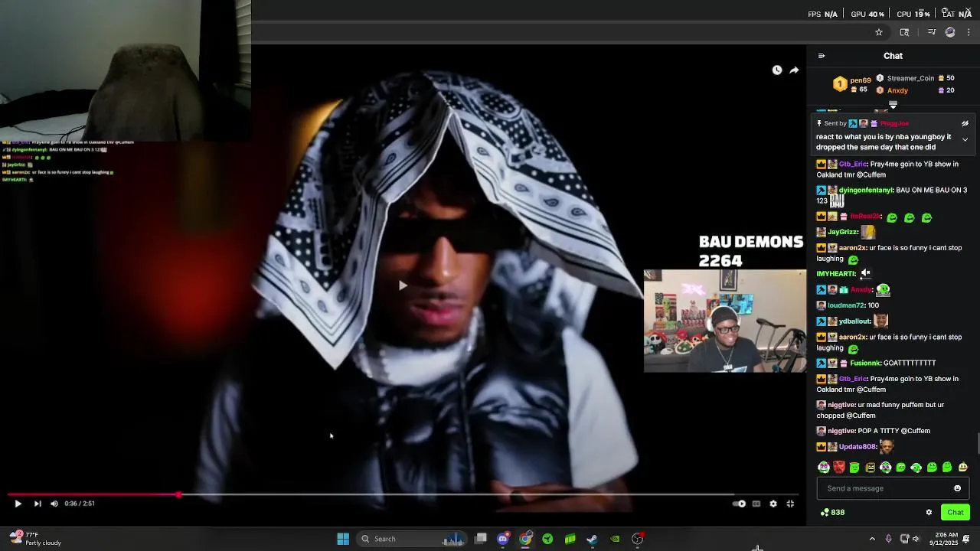Collapse the Kick chat panel

point(822,56)
